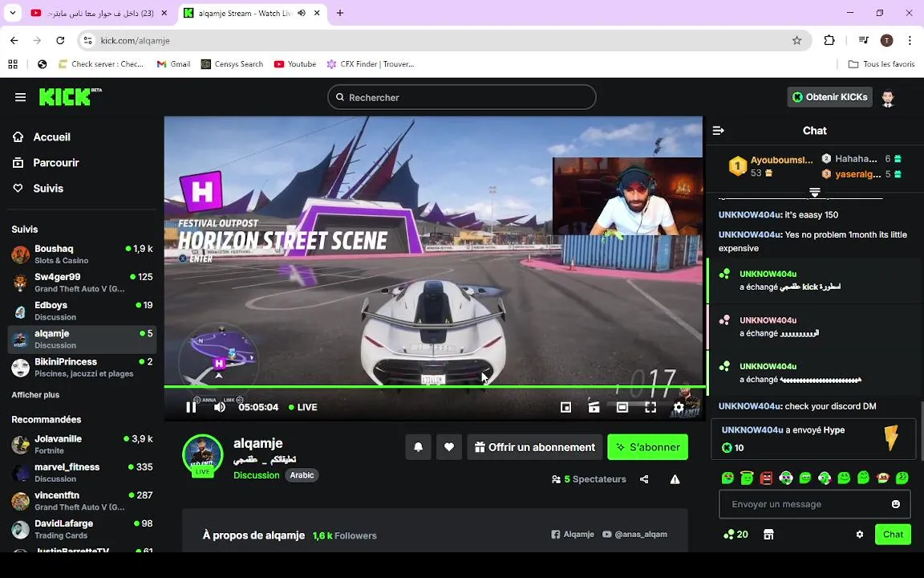This screenshot has width=924, height=578.
Task: Open recommended channel vincentftn
Action: tap(82, 501)
